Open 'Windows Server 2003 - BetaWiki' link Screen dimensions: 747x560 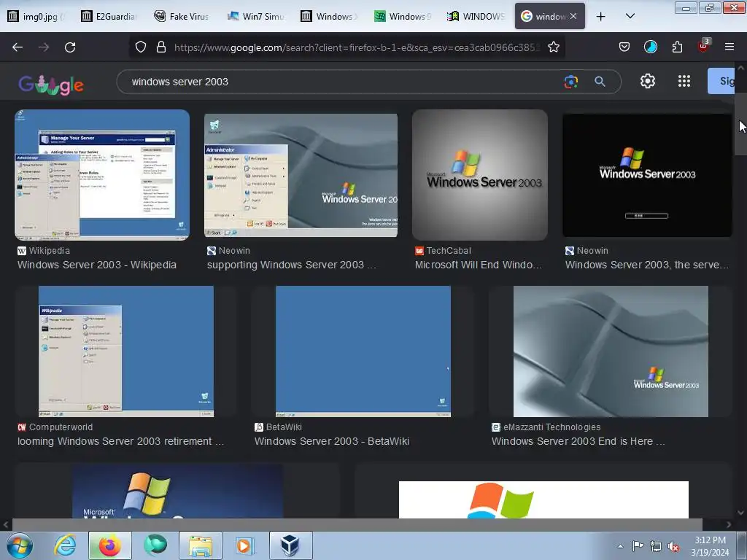[332, 441]
